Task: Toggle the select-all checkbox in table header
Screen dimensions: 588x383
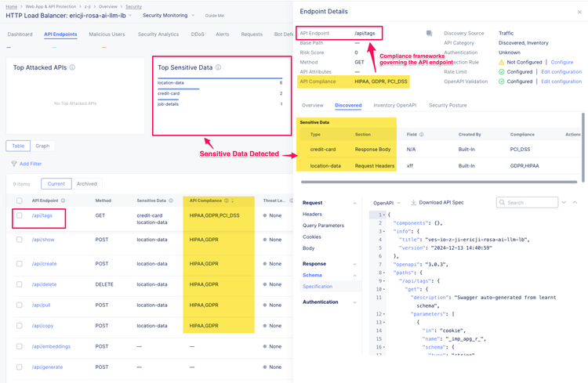Action: click(x=20, y=201)
